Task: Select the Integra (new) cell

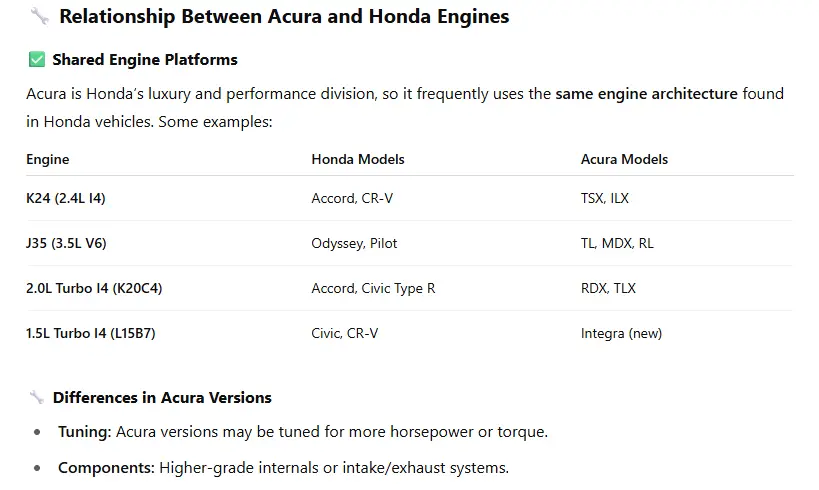Action: 621,333
